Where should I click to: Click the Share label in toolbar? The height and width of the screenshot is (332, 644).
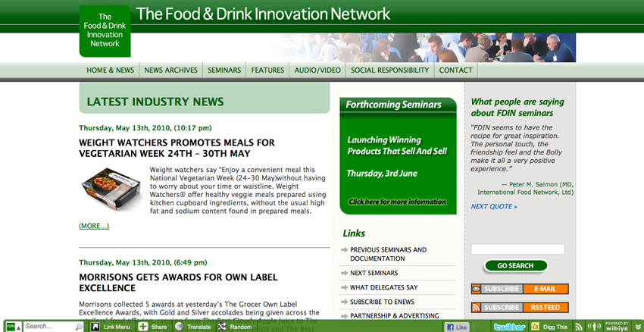[x=159, y=327]
